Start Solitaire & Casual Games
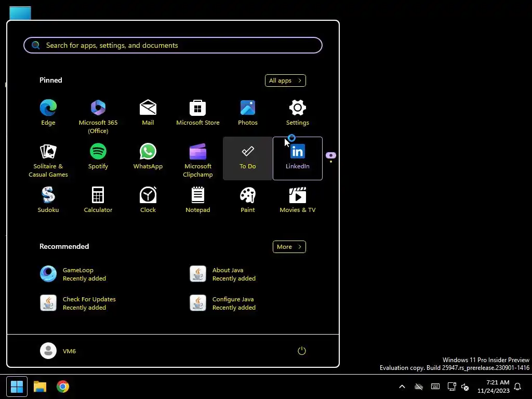This screenshot has width=532, height=399. pyautogui.click(x=48, y=158)
